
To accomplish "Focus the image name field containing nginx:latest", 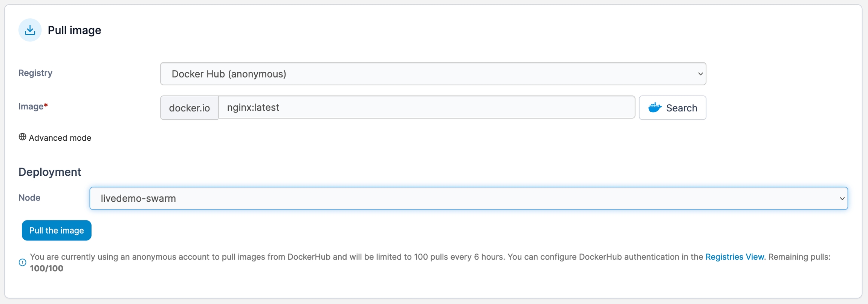I will [426, 108].
